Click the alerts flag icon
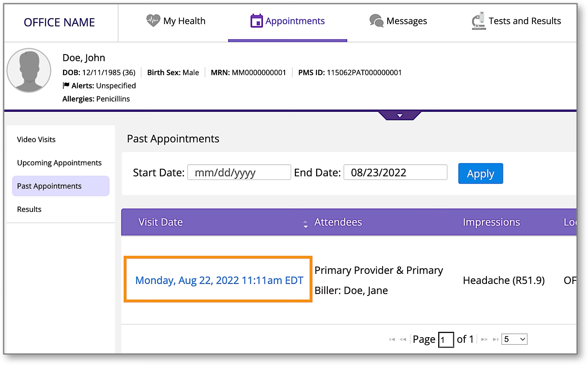The height and width of the screenshot is (365, 588). 66,85
